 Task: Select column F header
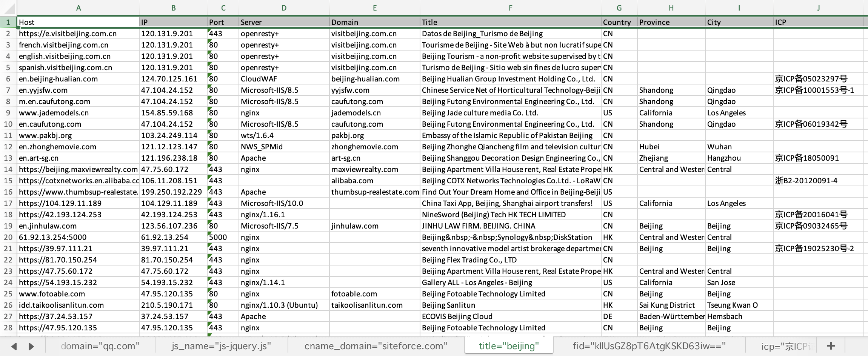511,8
